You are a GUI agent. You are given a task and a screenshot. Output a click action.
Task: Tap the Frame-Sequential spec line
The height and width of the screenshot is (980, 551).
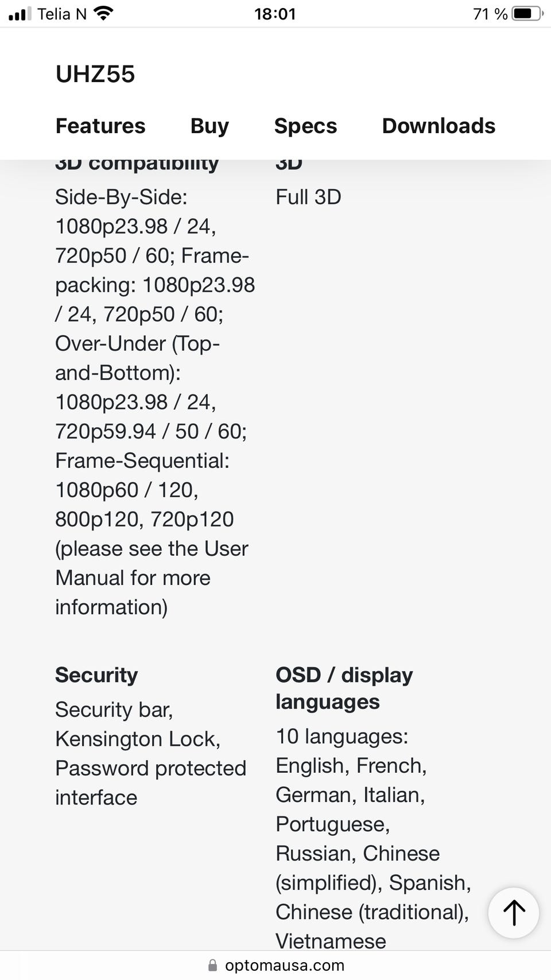pyautogui.click(x=142, y=460)
